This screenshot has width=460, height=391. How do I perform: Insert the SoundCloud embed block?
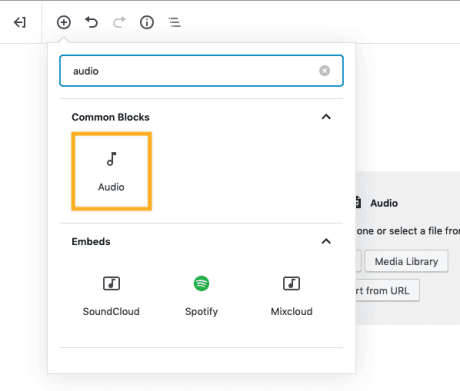point(111,296)
